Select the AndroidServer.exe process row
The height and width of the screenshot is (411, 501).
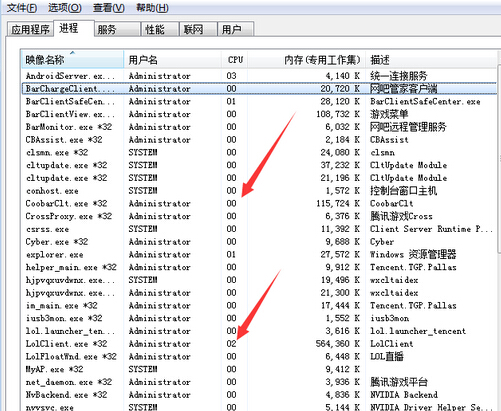(259, 76)
